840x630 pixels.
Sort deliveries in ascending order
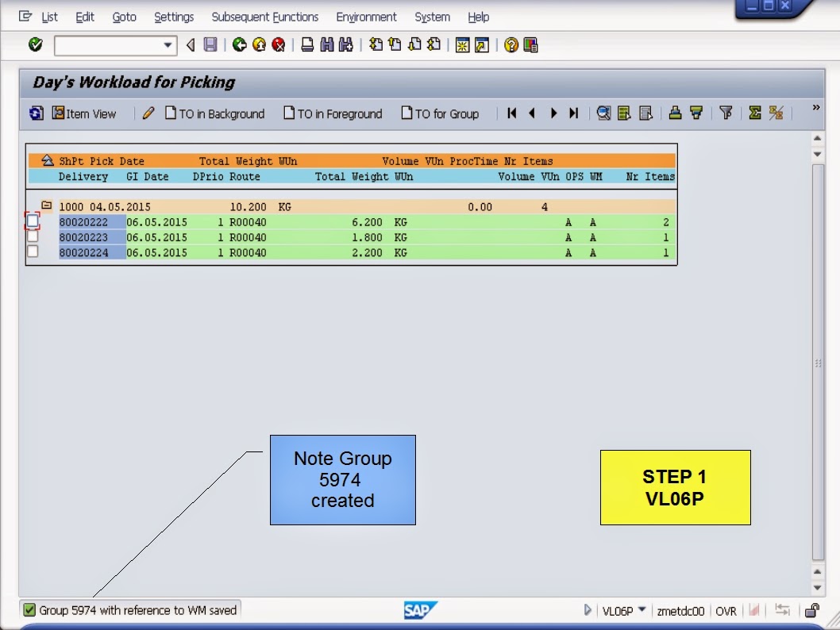[673, 113]
